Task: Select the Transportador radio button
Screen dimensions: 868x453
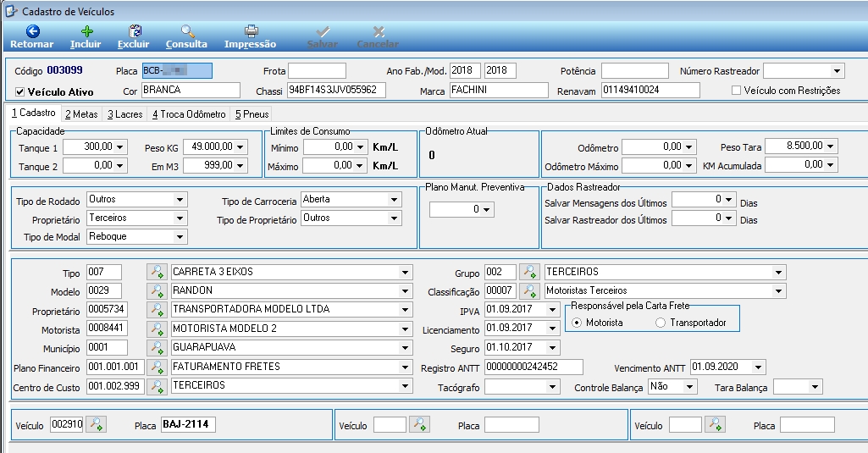Action: pos(661,323)
